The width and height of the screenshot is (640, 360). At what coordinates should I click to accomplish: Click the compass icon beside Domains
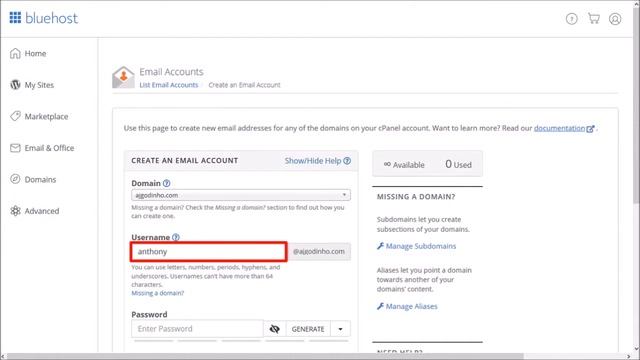coord(15,179)
